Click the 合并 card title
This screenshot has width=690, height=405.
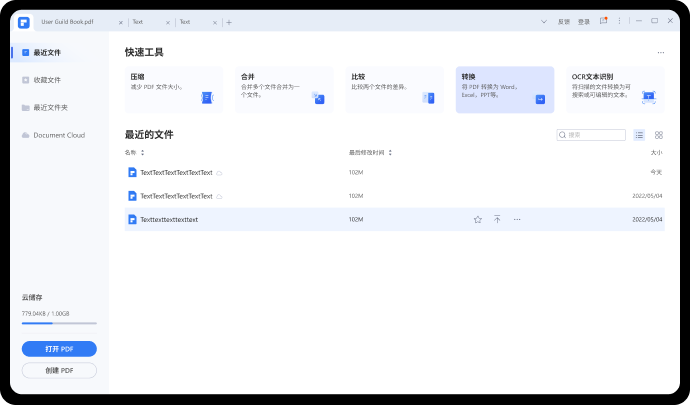point(248,77)
